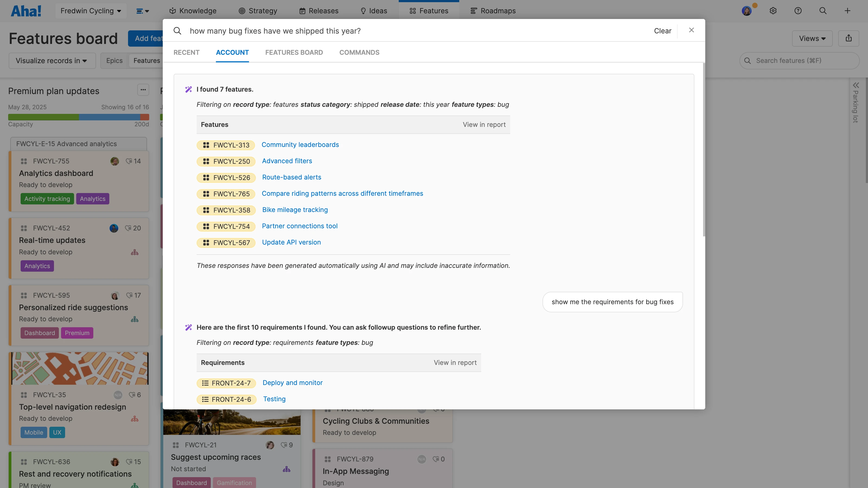Click the share export icon button
Screen dimensions: 868x488
[x=848, y=38]
